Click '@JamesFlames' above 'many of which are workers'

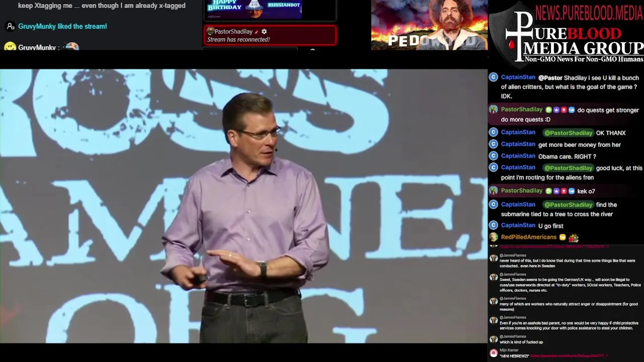(x=513, y=299)
